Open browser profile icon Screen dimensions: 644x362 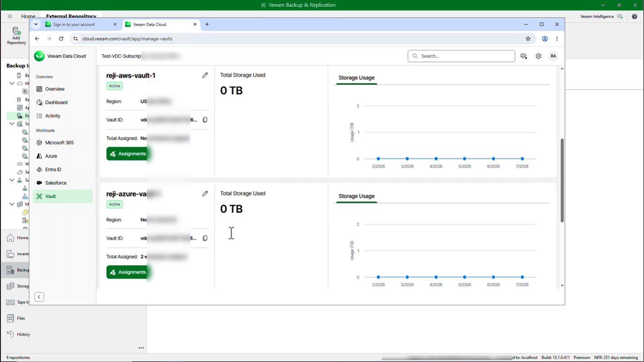545,39
